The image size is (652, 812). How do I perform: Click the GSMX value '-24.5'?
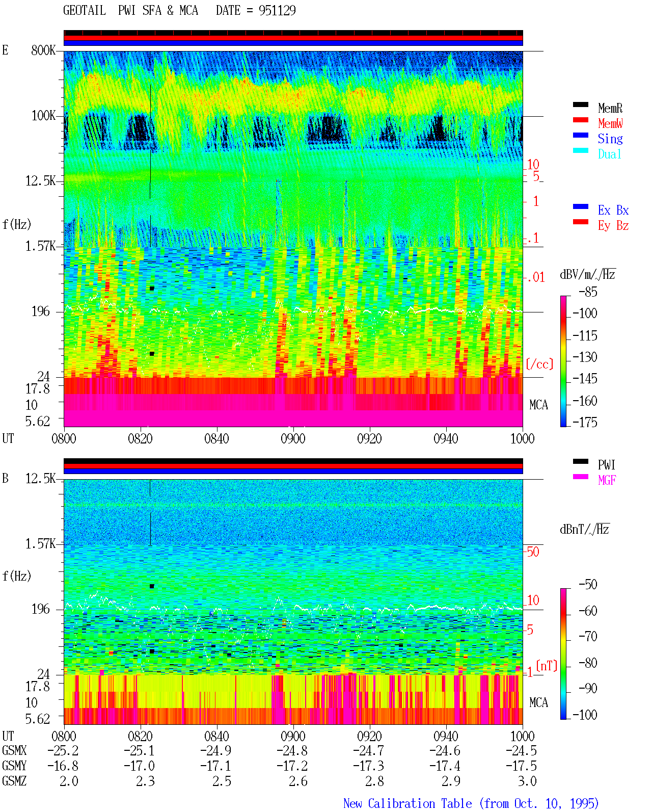click(522, 751)
